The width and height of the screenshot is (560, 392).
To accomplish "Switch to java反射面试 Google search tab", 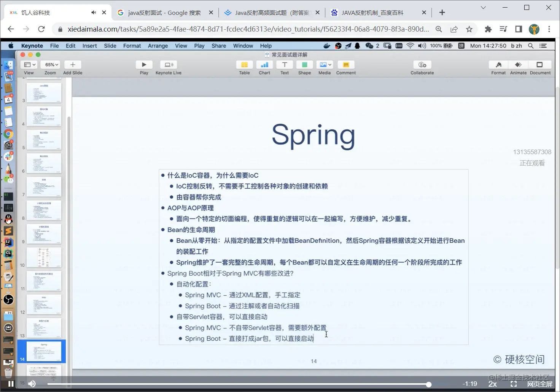I will pos(165,13).
